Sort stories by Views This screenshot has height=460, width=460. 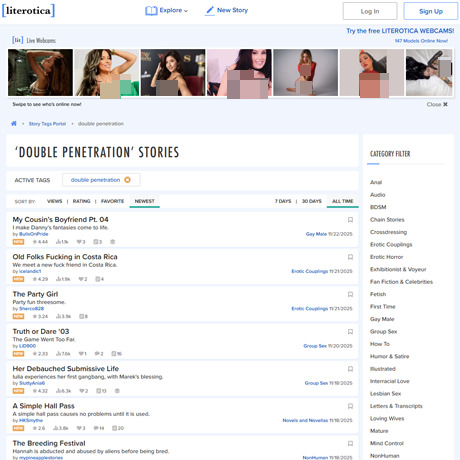tap(54, 201)
